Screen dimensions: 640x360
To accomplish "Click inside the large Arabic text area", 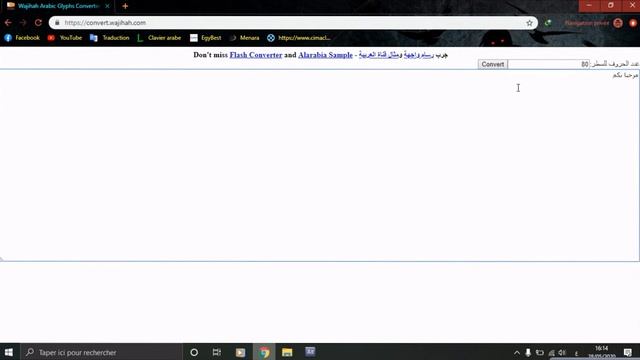I will [320, 165].
